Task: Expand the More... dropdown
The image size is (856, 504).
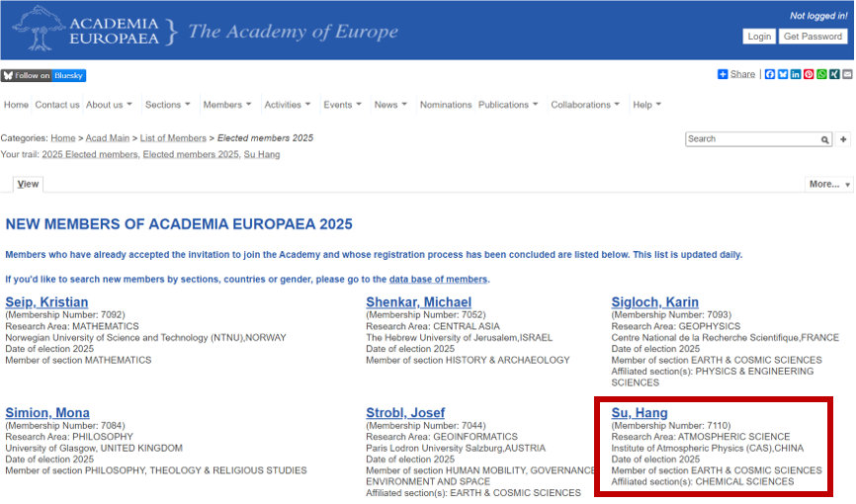Action: pos(828,184)
